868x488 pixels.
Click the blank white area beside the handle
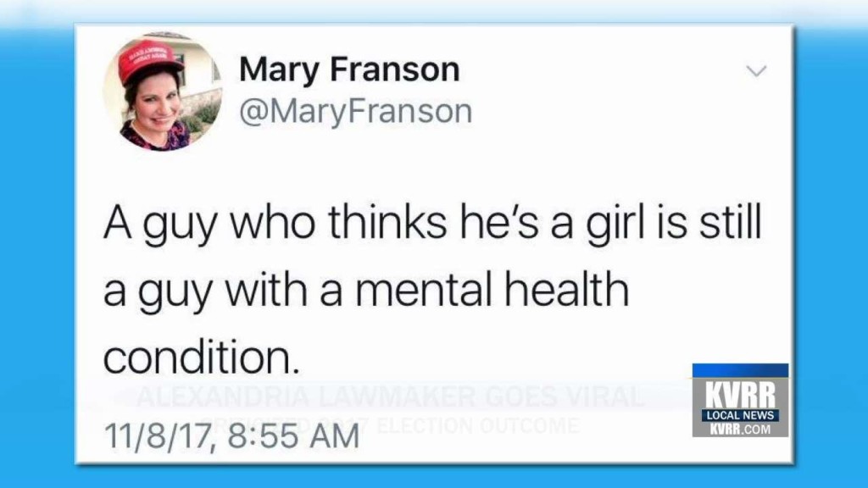point(609,111)
